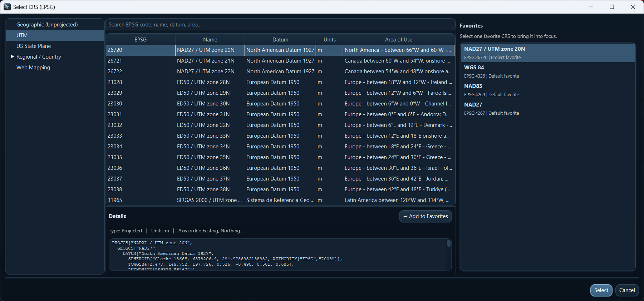The height and width of the screenshot is (301, 644).
Task: Select the UTM category
Action: tap(55, 35)
